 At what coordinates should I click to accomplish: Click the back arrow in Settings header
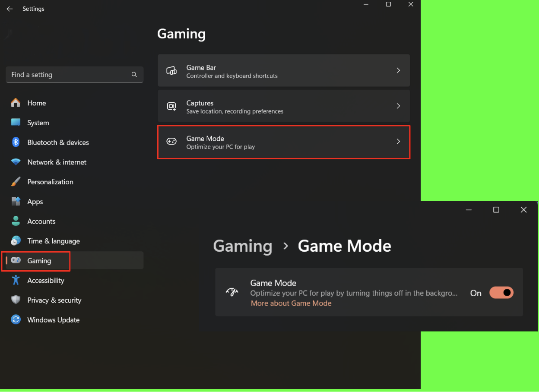click(x=10, y=9)
